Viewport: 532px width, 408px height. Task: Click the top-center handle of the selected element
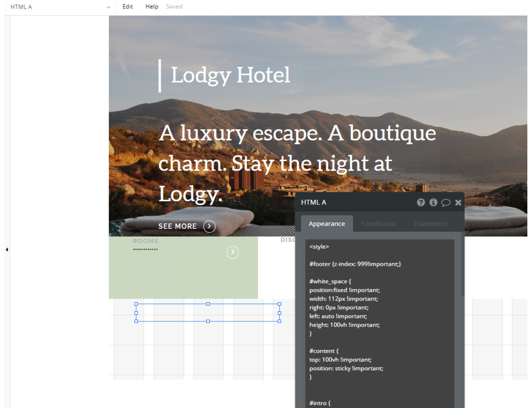click(208, 304)
